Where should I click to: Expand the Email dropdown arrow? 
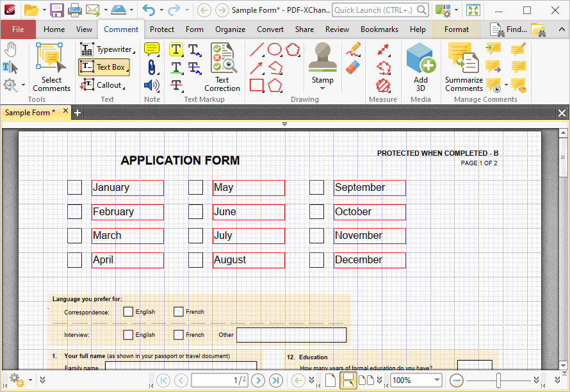pos(106,10)
